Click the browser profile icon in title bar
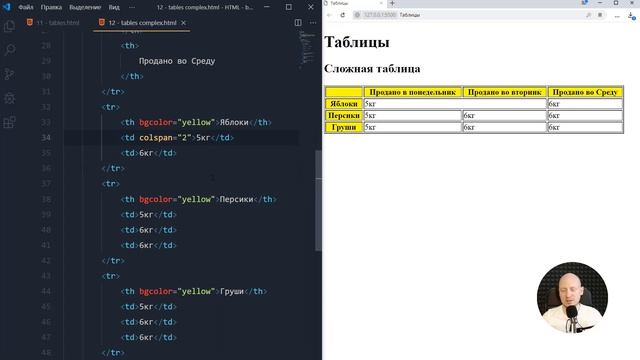This screenshot has height=360, width=640. 584,3
